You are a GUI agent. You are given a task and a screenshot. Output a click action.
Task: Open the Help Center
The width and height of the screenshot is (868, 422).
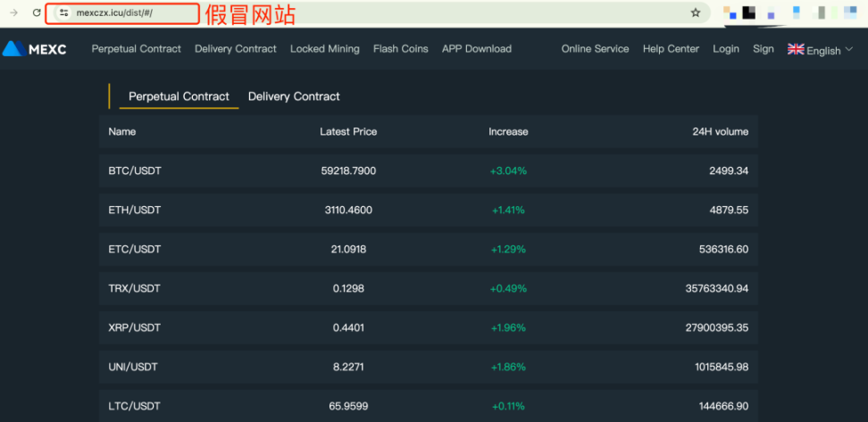click(x=671, y=49)
